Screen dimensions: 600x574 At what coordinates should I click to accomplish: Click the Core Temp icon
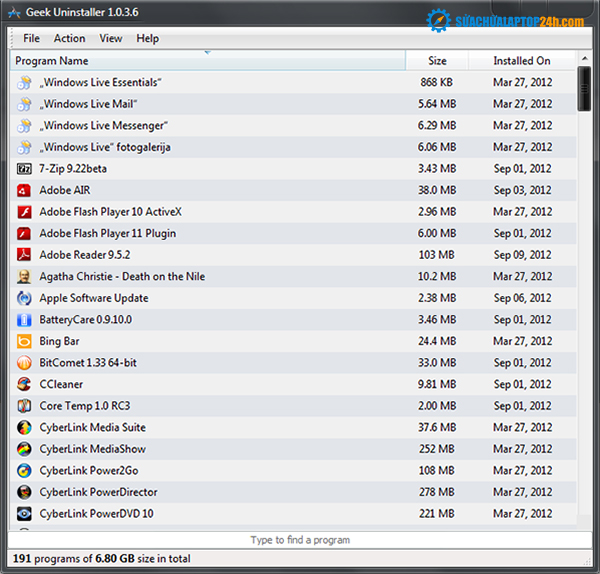coord(24,406)
